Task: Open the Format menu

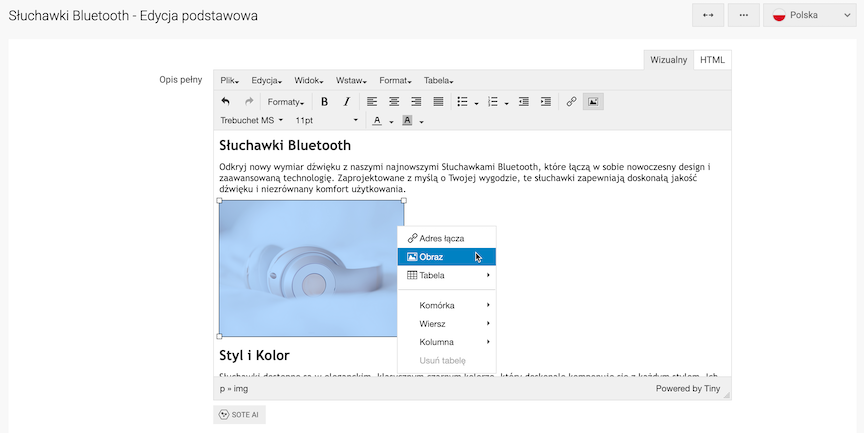Action: [x=395, y=80]
